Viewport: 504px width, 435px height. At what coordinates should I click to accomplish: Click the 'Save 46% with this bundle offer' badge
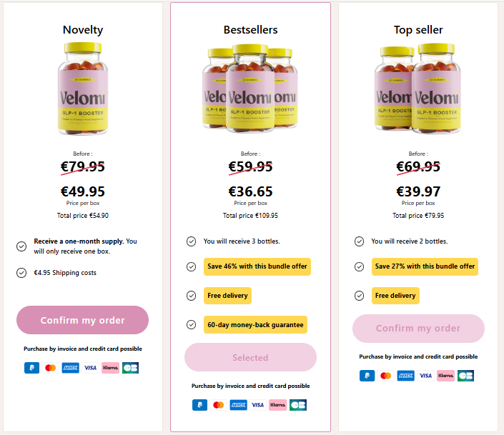tap(257, 266)
